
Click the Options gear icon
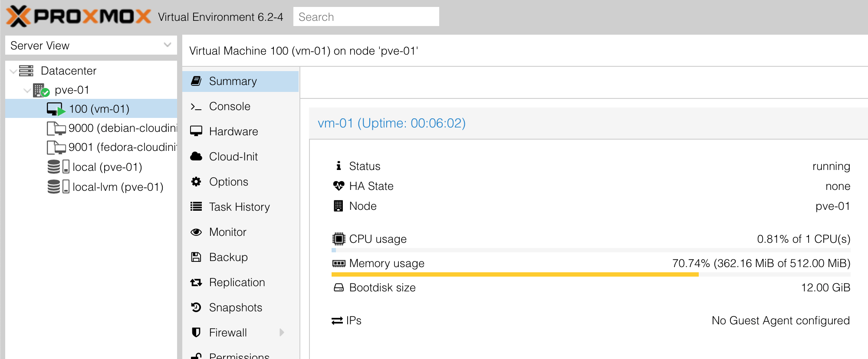coord(196,182)
